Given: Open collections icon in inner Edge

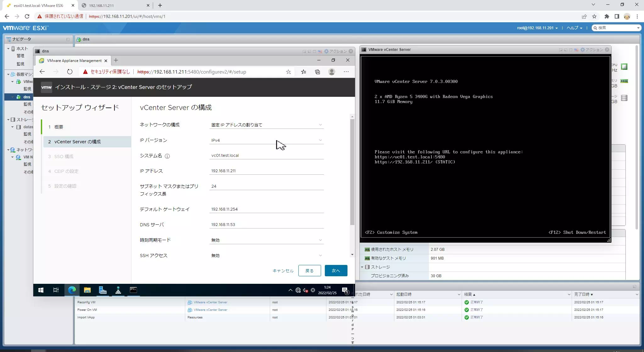Looking at the screenshot, I should [318, 72].
